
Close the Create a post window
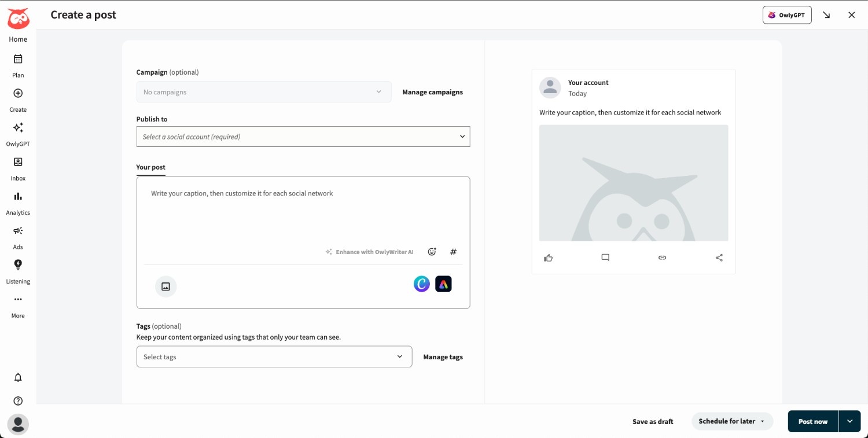click(851, 15)
